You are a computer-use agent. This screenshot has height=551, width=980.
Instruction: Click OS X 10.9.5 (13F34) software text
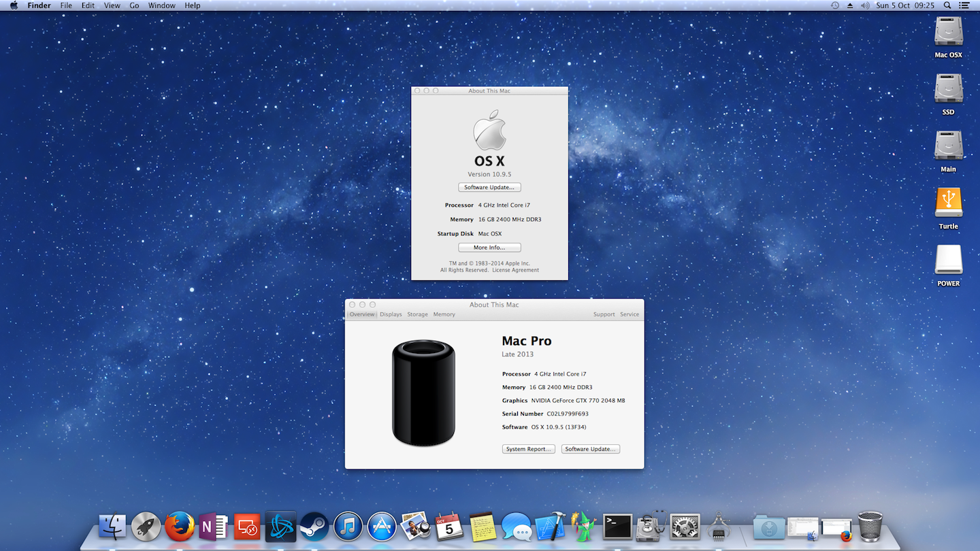(559, 427)
